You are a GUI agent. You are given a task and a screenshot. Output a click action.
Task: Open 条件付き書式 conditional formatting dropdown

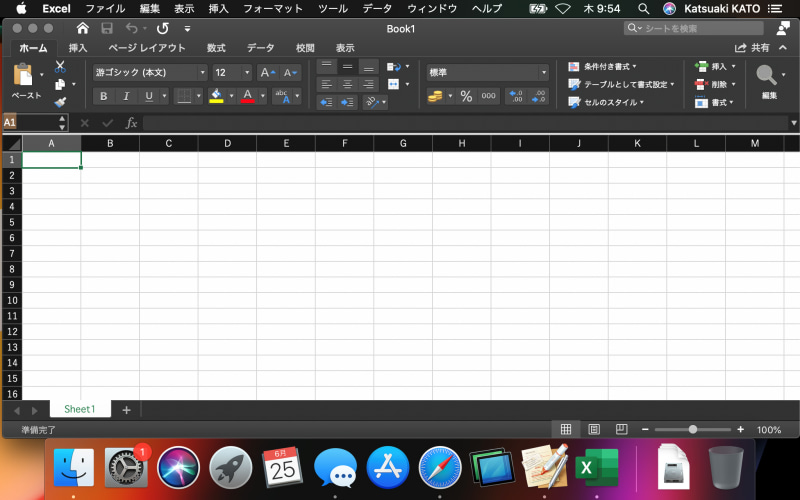(x=603, y=67)
